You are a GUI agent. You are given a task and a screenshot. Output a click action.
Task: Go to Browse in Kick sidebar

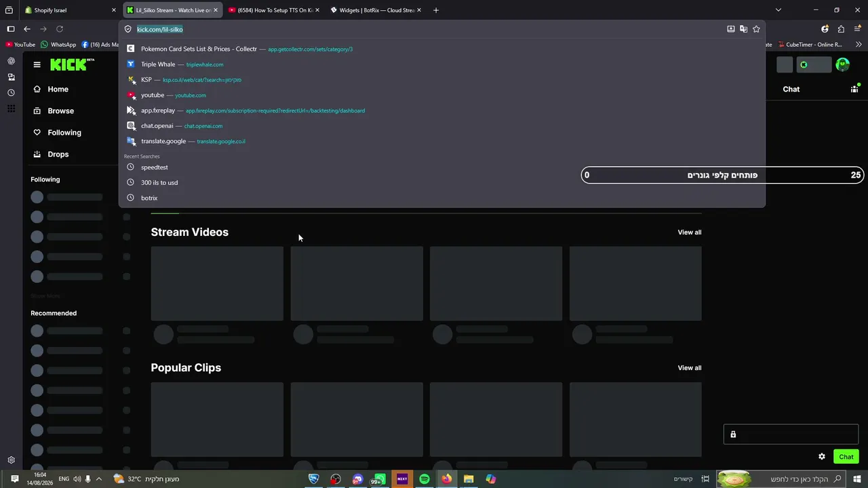[53, 110]
